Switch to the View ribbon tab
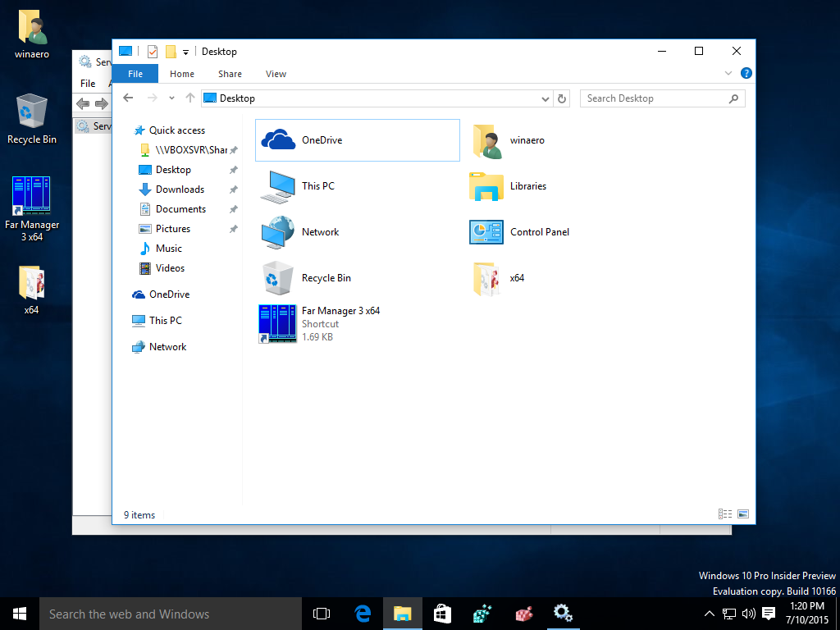This screenshot has height=630, width=840. click(x=276, y=74)
